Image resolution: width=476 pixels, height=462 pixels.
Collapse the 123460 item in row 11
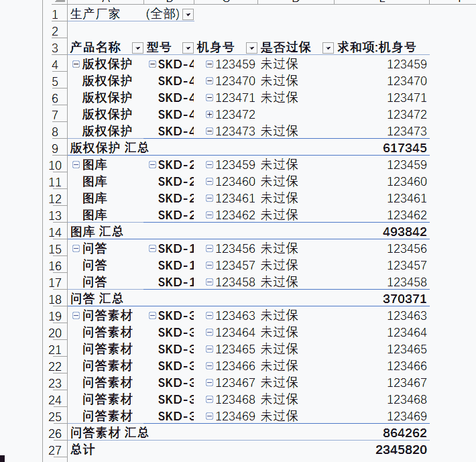click(209, 182)
